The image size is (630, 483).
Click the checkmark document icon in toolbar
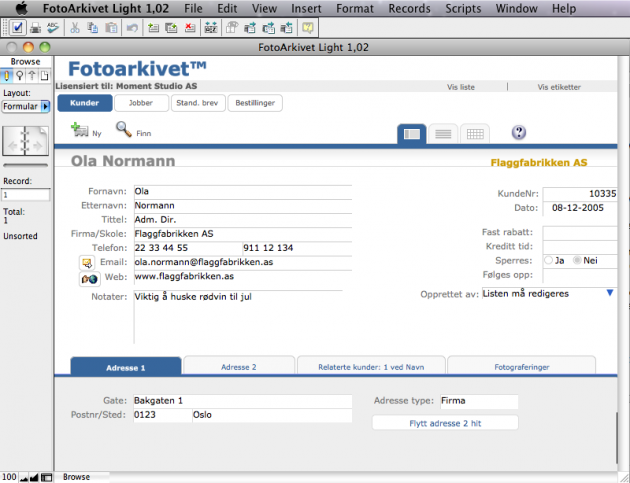pyautogui.click(x=17, y=28)
